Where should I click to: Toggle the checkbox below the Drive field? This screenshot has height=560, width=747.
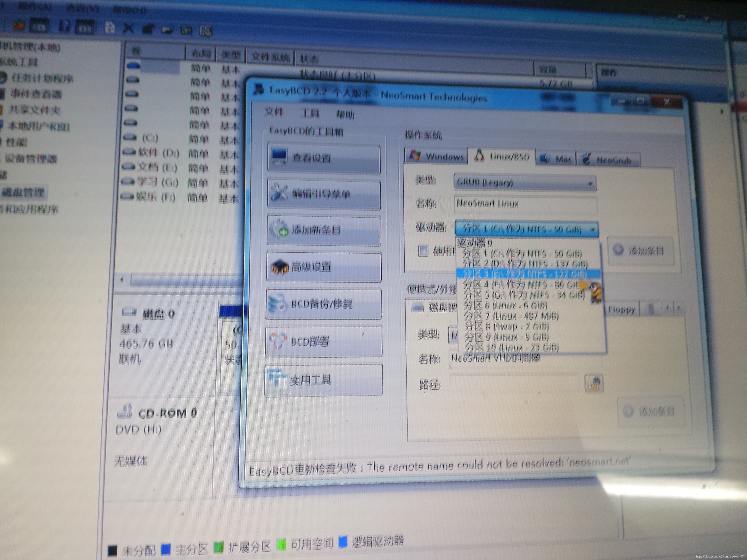423,251
